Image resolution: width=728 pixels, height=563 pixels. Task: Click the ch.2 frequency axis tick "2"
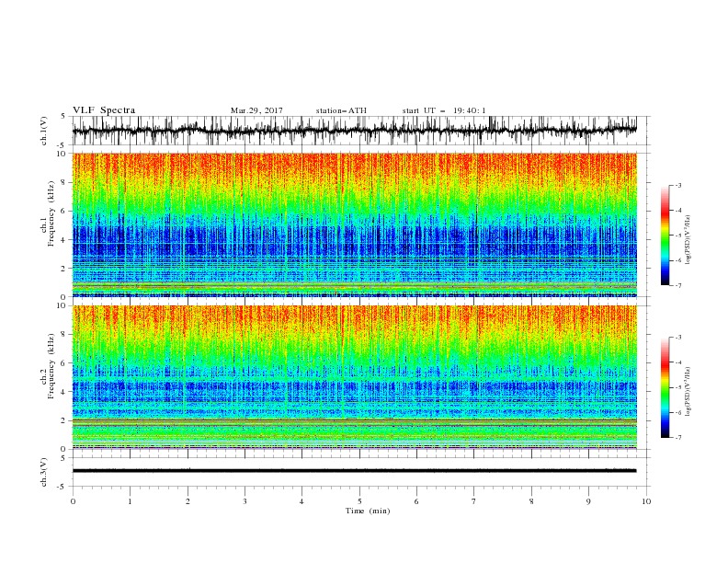64,420
